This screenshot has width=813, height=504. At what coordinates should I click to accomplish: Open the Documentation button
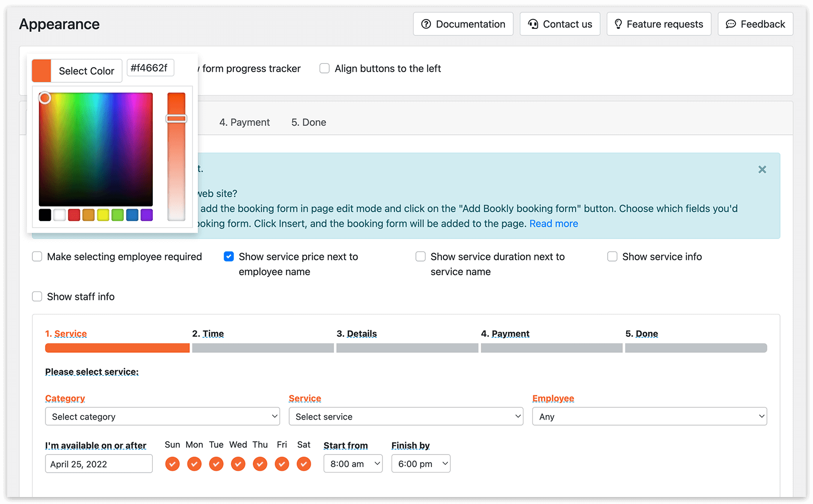point(463,24)
